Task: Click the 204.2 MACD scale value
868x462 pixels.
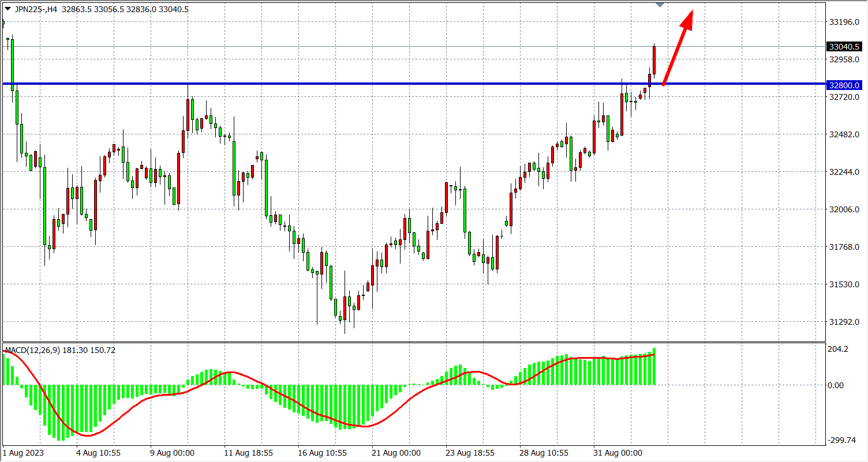Action: coord(837,349)
